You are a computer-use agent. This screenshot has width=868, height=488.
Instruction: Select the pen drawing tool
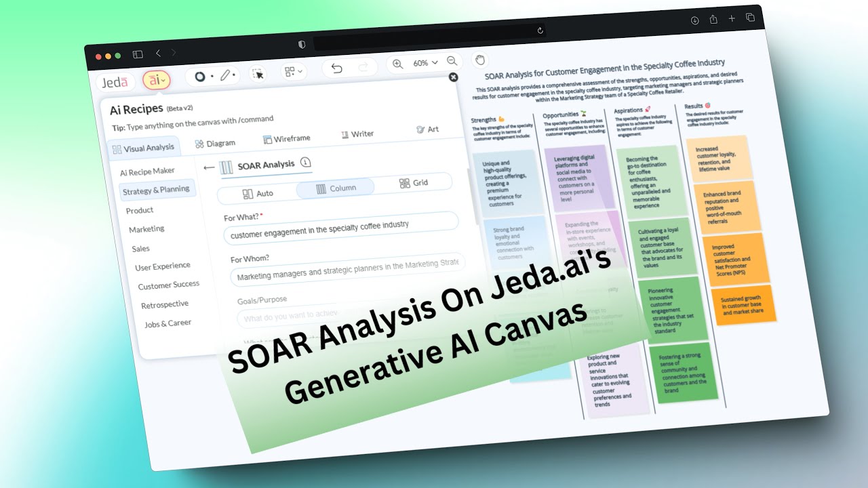coord(226,75)
